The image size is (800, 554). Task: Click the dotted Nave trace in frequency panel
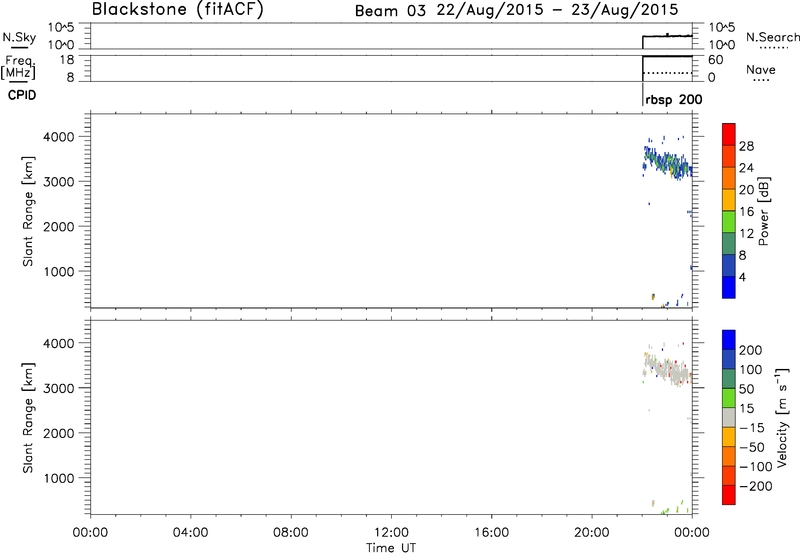pyautogui.click(x=667, y=73)
